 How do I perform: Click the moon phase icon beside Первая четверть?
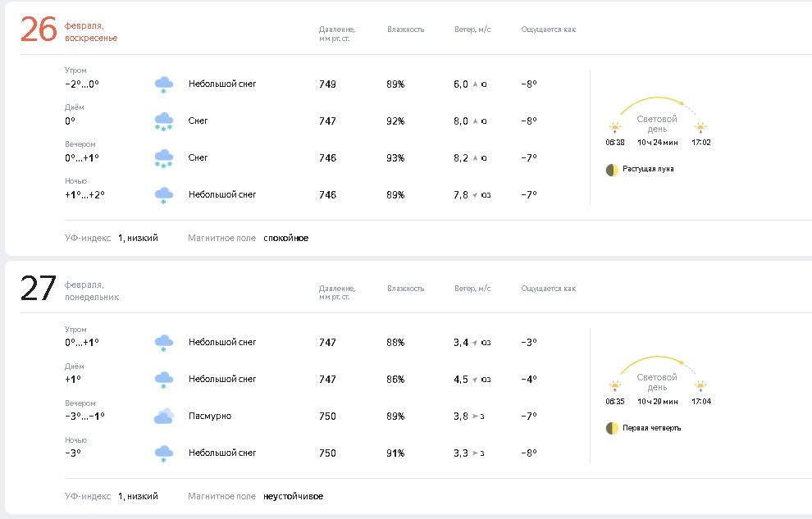tap(612, 429)
